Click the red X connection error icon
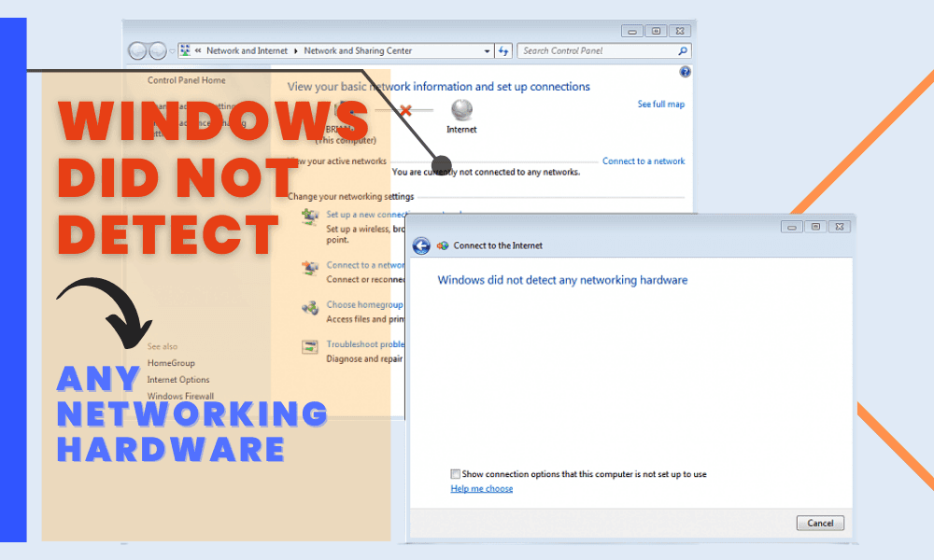934x560 pixels. tap(405, 110)
